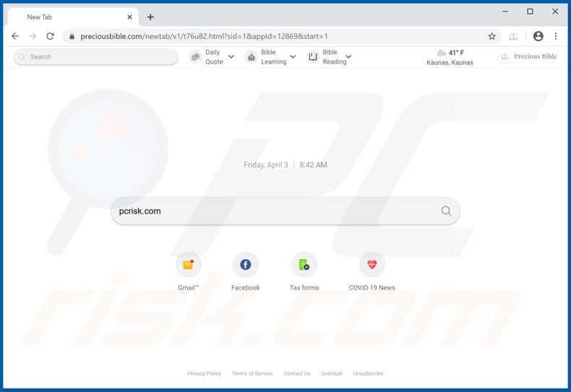Open the Facebook shortcut icon
The image size is (571, 392).
point(246,265)
